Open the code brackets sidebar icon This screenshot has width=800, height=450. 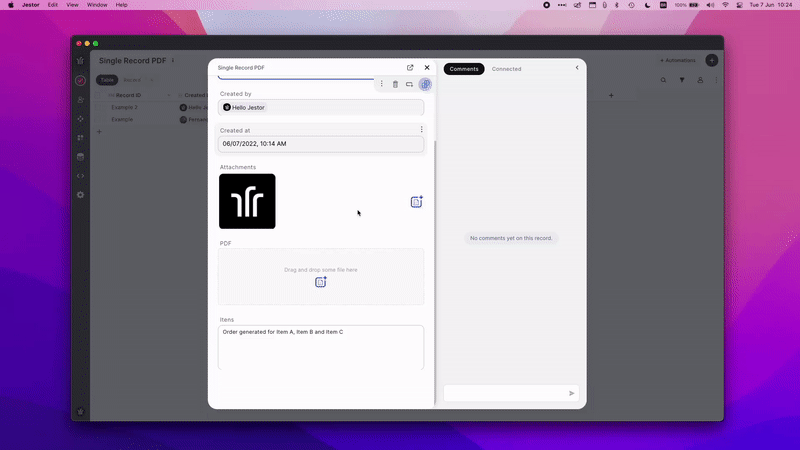tap(80, 176)
